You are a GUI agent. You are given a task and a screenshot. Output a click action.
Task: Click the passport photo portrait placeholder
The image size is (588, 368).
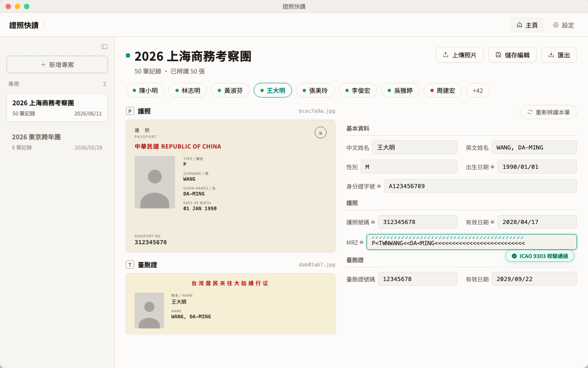point(155,182)
